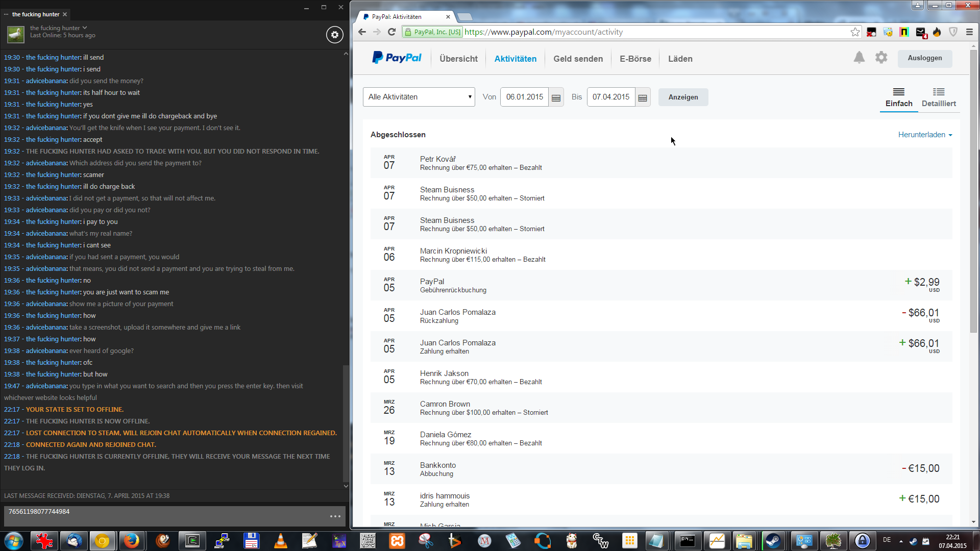Open the Übersicht navigation tab
This screenshot has width=980, height=551.
[458, 59]
